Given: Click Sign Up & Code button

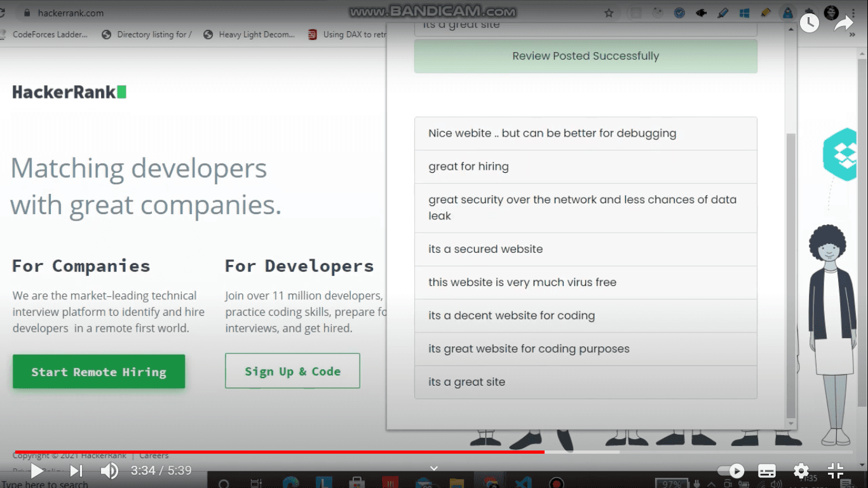Looking at the screenshot, I should (x=292, y=371).
